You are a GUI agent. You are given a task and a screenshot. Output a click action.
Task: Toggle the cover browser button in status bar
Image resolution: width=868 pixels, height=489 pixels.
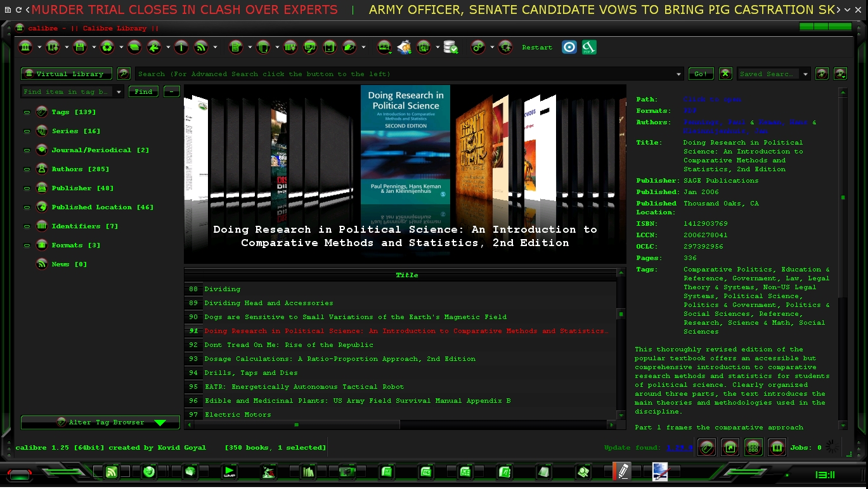tap(730, 447)
